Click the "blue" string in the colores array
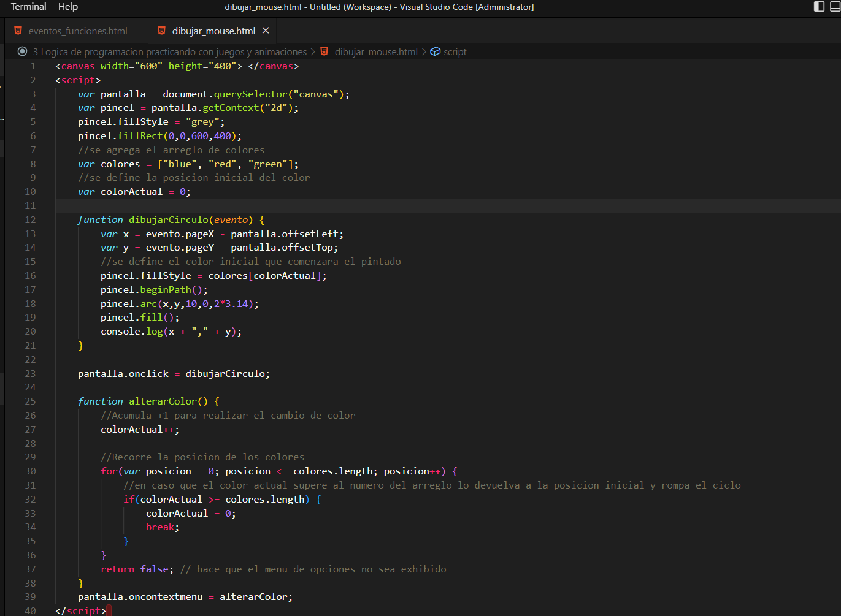The image size is (841, 616). (x=180, y=164)
